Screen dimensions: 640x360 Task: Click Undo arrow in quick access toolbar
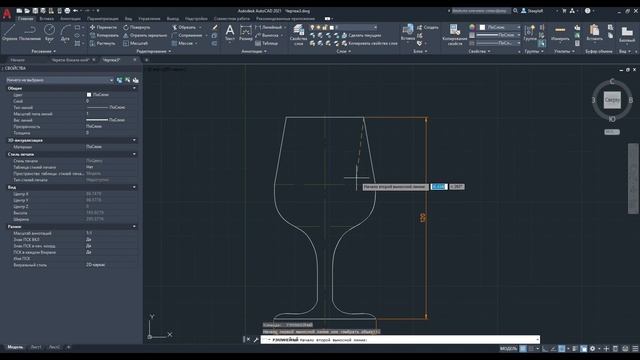tap(76, 11)
